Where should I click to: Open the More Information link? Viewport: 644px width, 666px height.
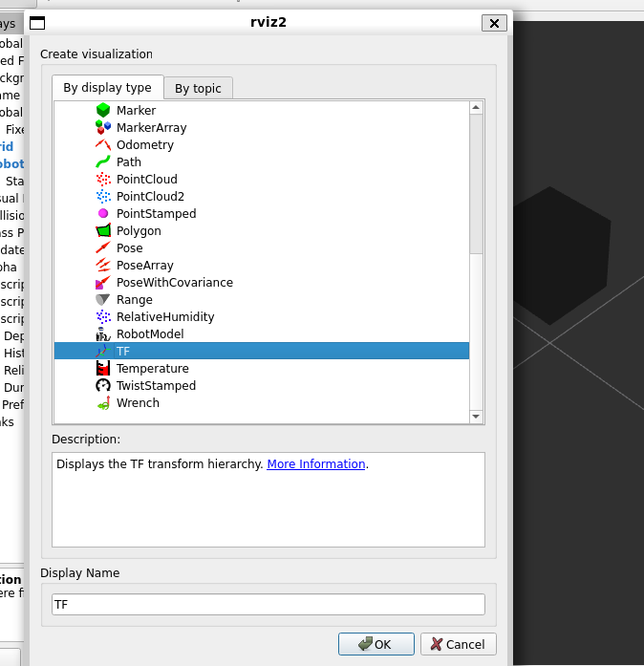(316, 463)
